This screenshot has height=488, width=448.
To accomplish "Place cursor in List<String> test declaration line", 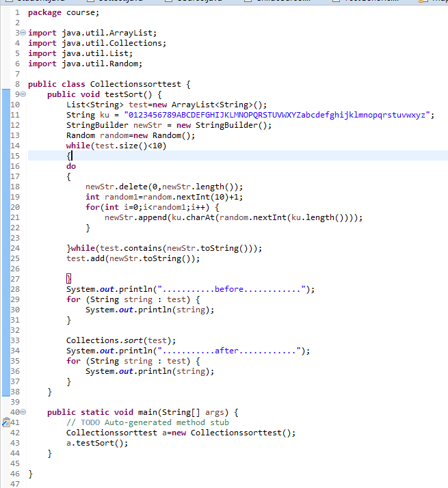I will [167, 105].
